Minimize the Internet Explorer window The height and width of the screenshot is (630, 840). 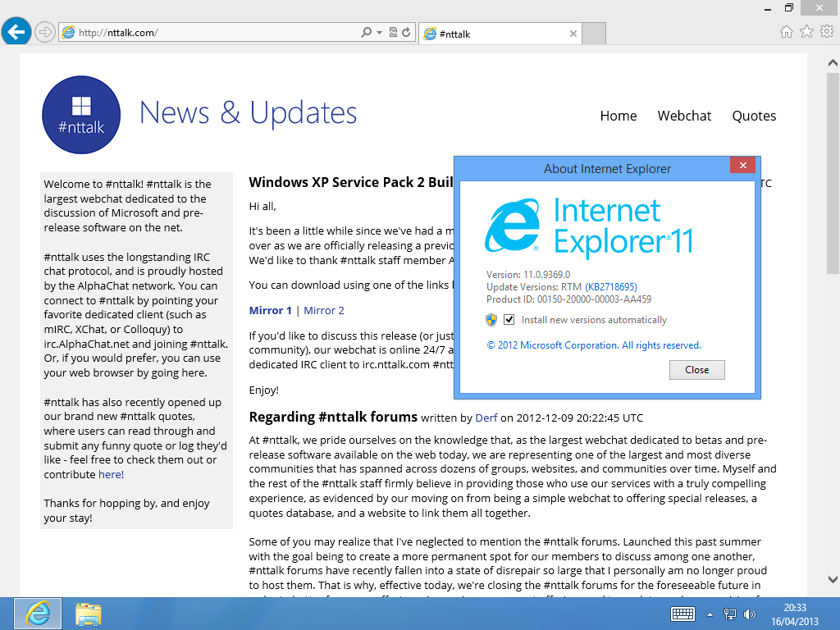coord(768,8)
